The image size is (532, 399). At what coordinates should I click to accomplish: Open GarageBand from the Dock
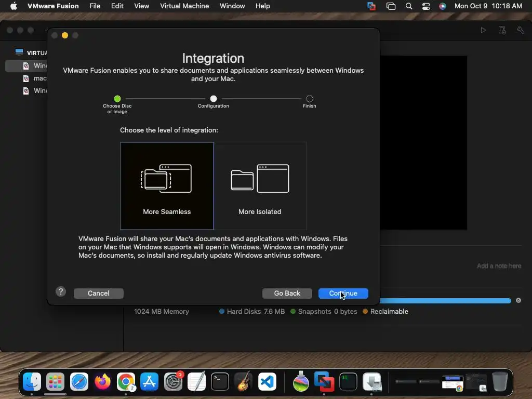pos(244,382)
